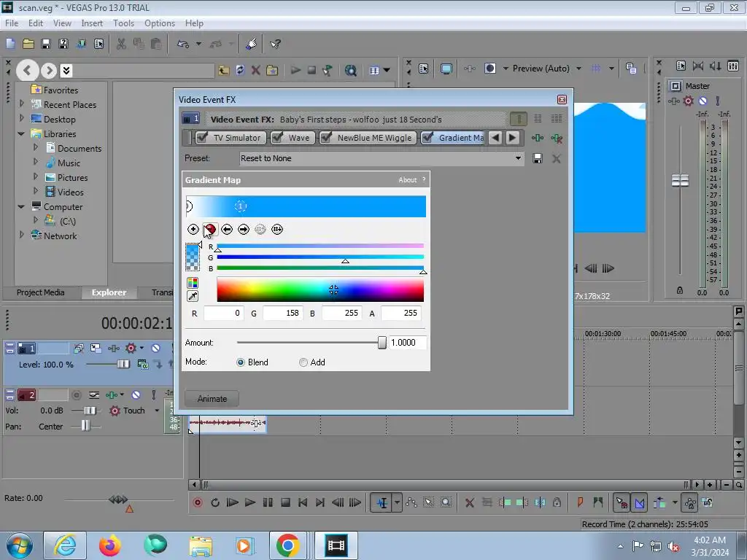Viewport: 747px width, 560px height.
Task: Switch to the Project Media tab
Action: [41, 292]
